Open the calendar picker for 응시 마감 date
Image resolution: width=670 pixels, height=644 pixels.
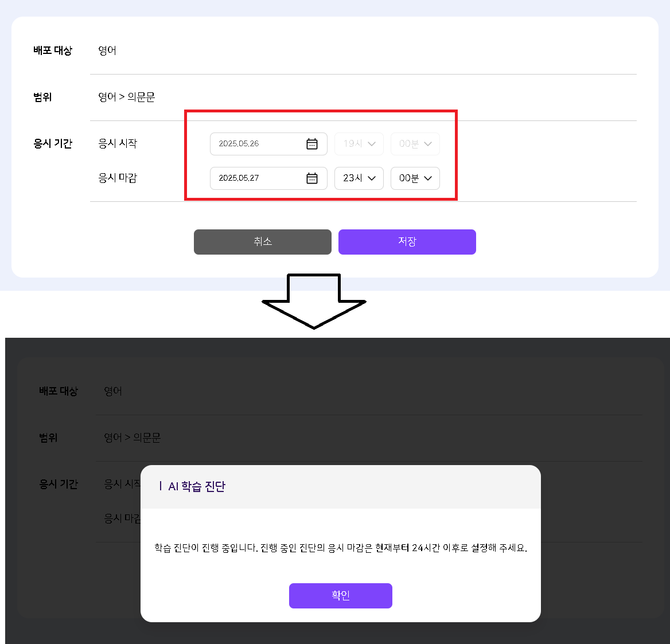pyautogui.click(x=312, y=178)
